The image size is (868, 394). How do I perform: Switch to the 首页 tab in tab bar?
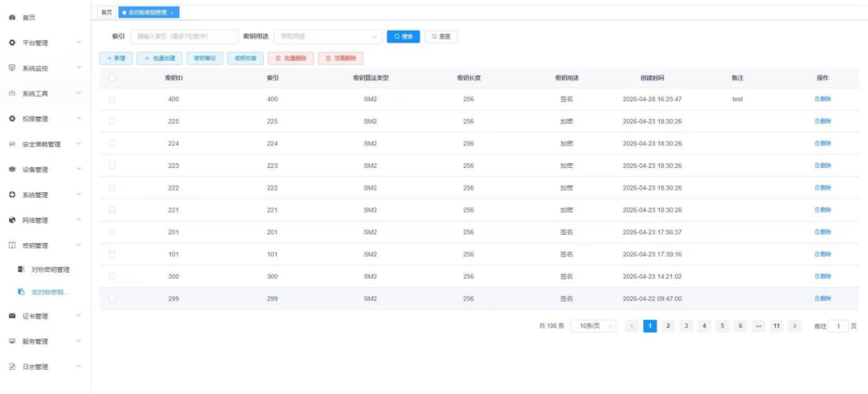107,12
